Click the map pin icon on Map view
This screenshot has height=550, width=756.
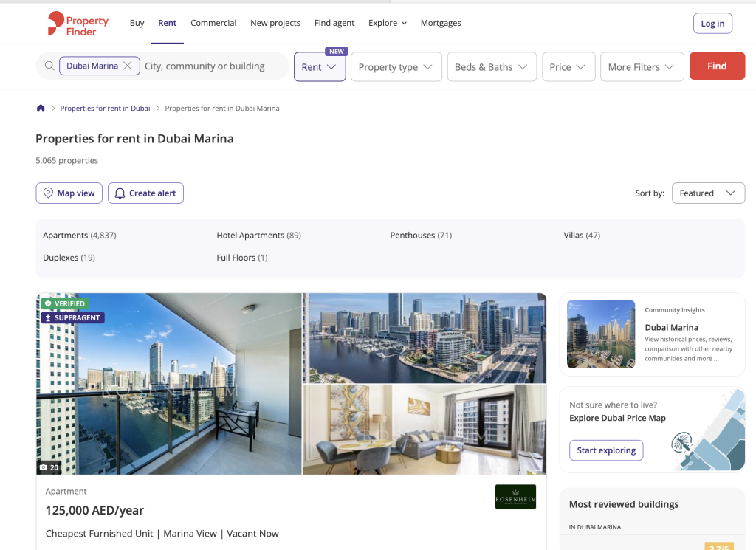coord(47,193)
